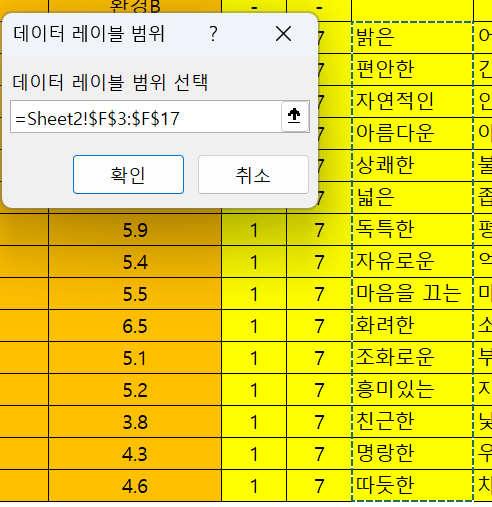Screen dimensions: 492x507
Task: Click the cell with value 4.3
Action: pos(135,453)
